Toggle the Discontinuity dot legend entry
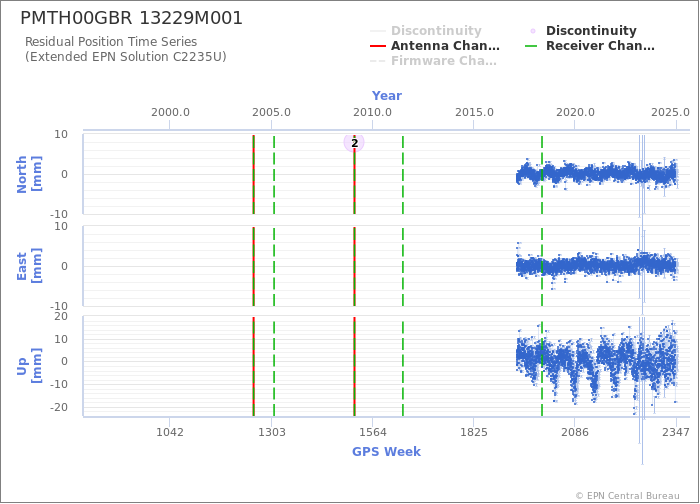Image resolution: width=700 pixels, height=504 pixels. click(581, 31)
